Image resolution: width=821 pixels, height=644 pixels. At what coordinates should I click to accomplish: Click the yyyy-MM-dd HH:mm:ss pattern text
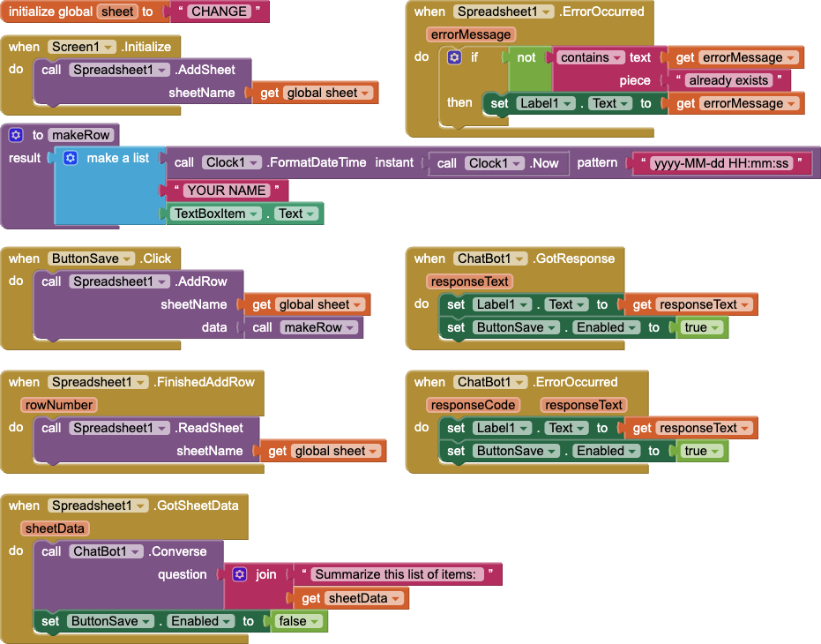721,163
